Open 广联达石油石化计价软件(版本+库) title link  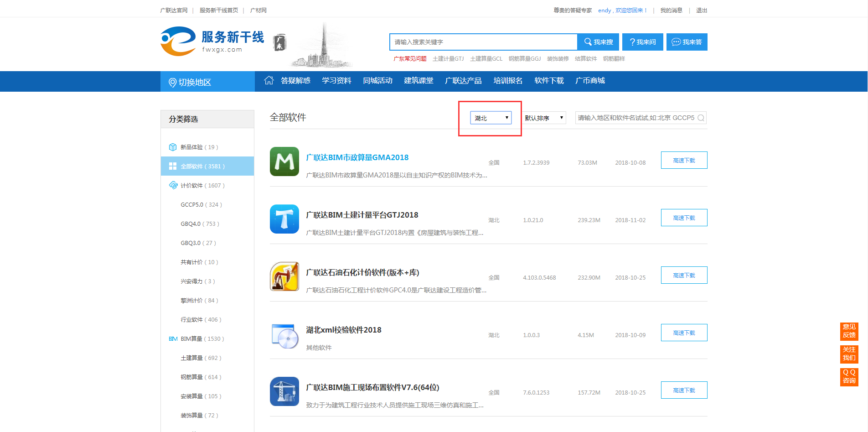coord(362,272)
